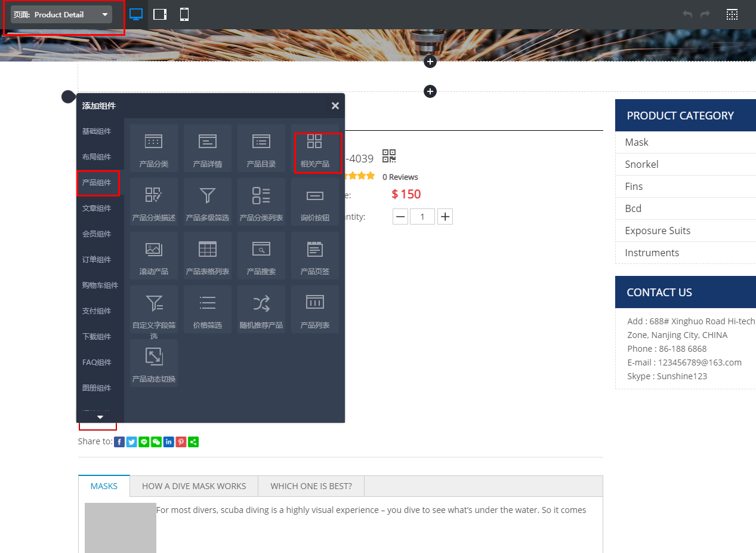Switch to desktop preview mode
The image size is (756, 553).
pyautogui.click(x=136, y=14)
